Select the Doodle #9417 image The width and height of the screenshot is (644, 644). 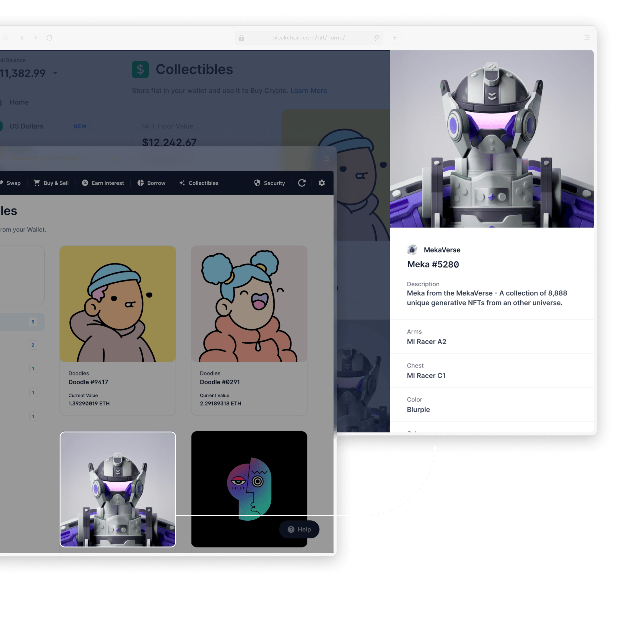(x=118, y=304)
